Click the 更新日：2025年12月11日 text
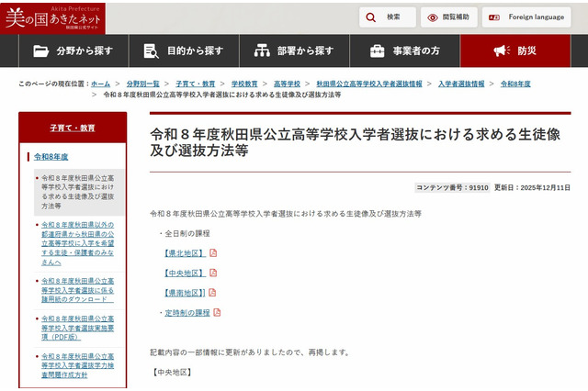588x391 pixels. (532, 187)
